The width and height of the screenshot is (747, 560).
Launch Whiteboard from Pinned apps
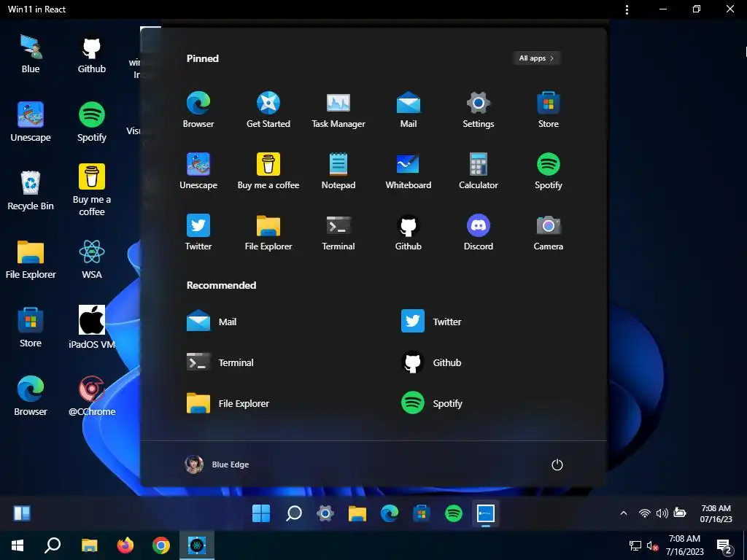(x=409, y=171)
